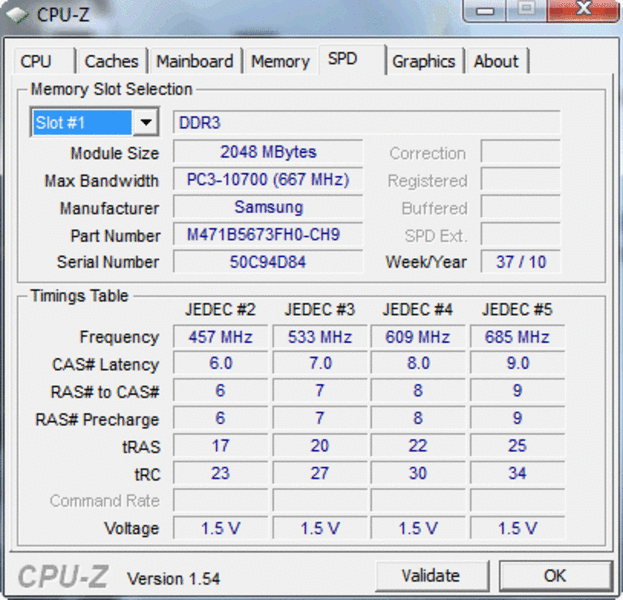Select the Slot #1 combo box value

82,122
